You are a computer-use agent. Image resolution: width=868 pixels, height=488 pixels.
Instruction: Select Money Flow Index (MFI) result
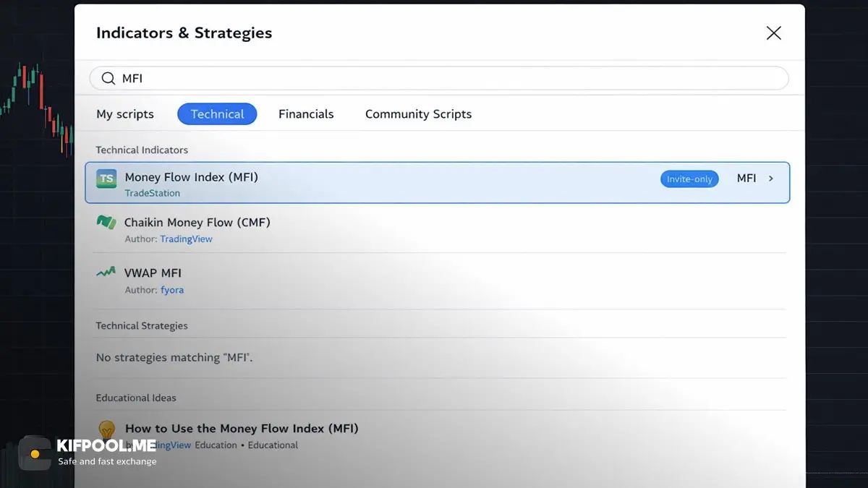(438, 183)
